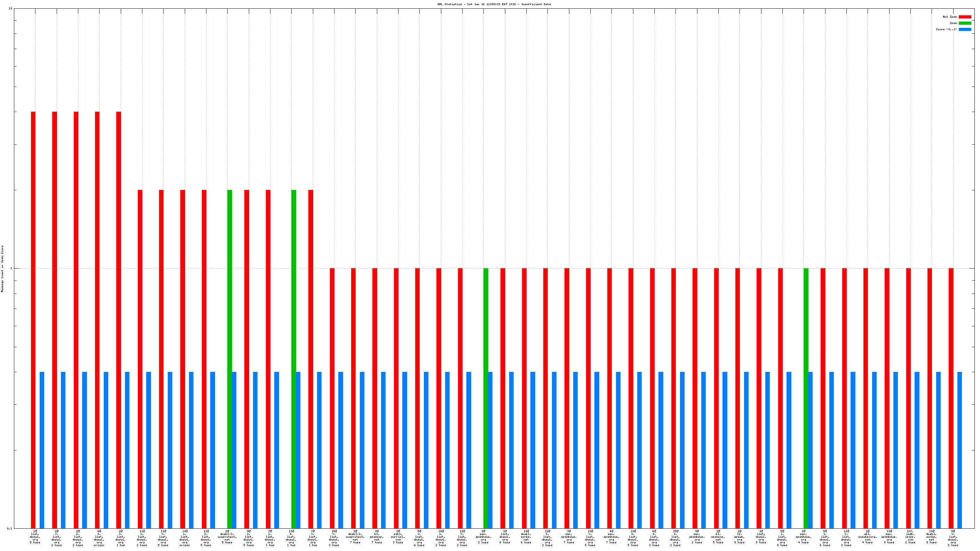Click the green Spam legend swatch
Viewport: 980px width, 551px height.
(x=964, y=23)
